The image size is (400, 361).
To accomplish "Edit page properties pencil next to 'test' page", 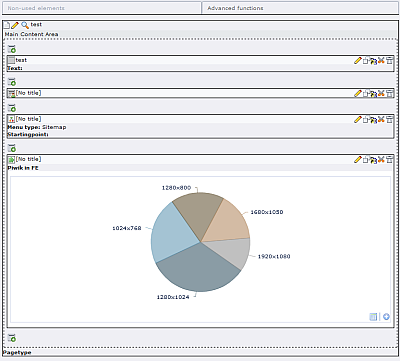I will [15, 25].
